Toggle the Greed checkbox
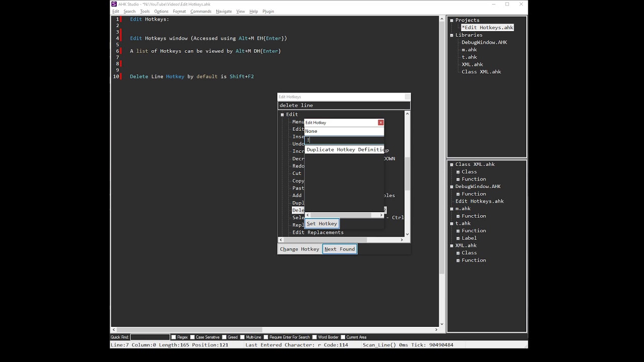 (224, 337)
